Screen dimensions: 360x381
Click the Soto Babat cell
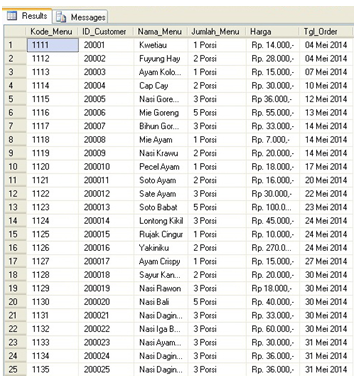161,207
